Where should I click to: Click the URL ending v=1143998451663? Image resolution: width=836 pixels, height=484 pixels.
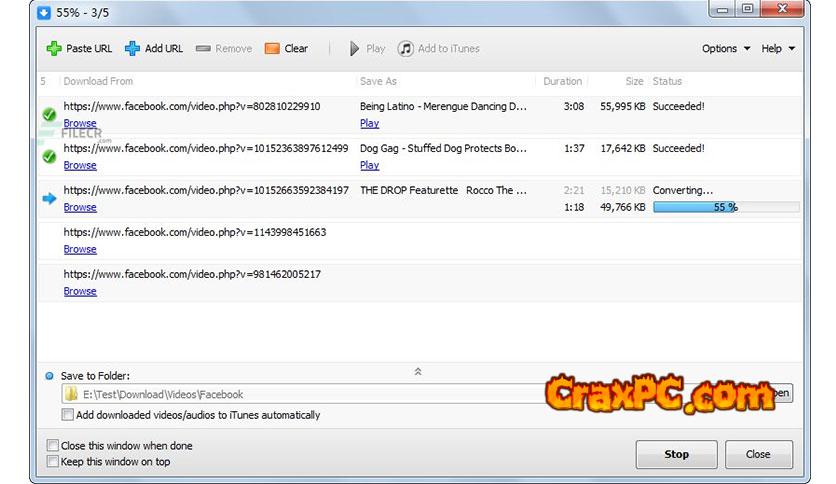point(195,232)
